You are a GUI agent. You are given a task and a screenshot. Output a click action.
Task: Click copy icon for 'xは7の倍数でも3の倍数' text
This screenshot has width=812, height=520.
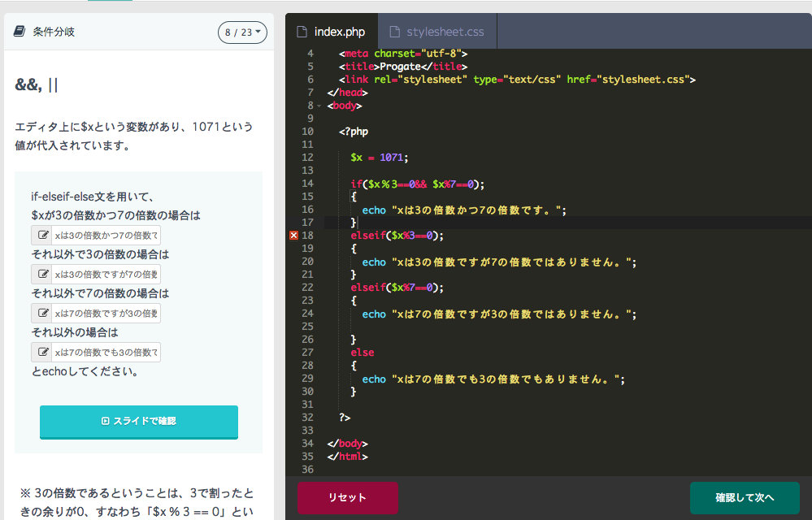[x=41, y=353]
